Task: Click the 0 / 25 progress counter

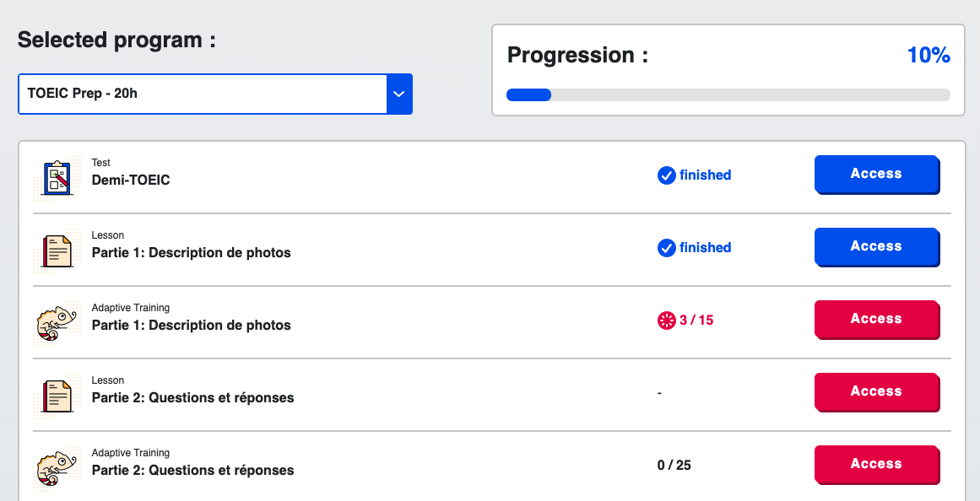Action: pyautogui.click(x=674, y=465)
